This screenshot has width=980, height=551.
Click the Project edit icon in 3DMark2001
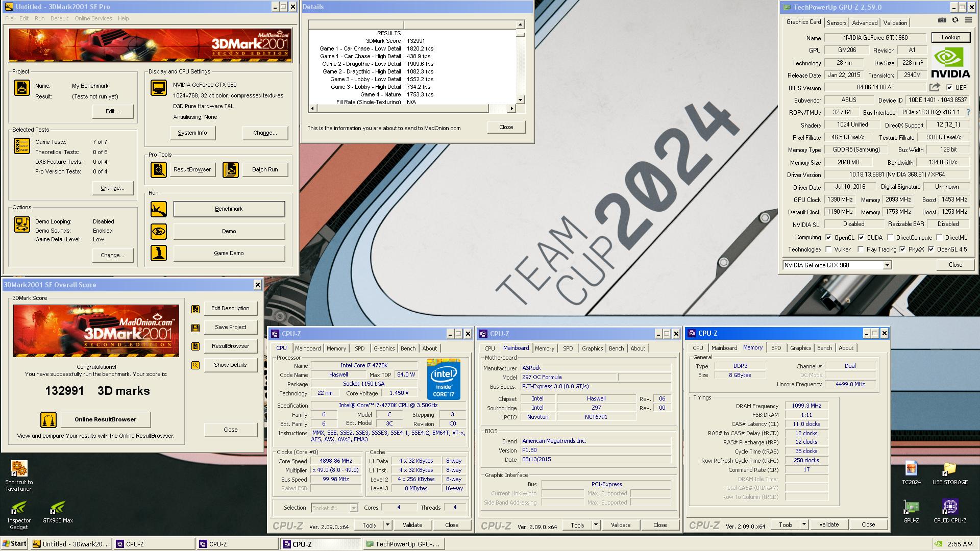pos(22,88)
